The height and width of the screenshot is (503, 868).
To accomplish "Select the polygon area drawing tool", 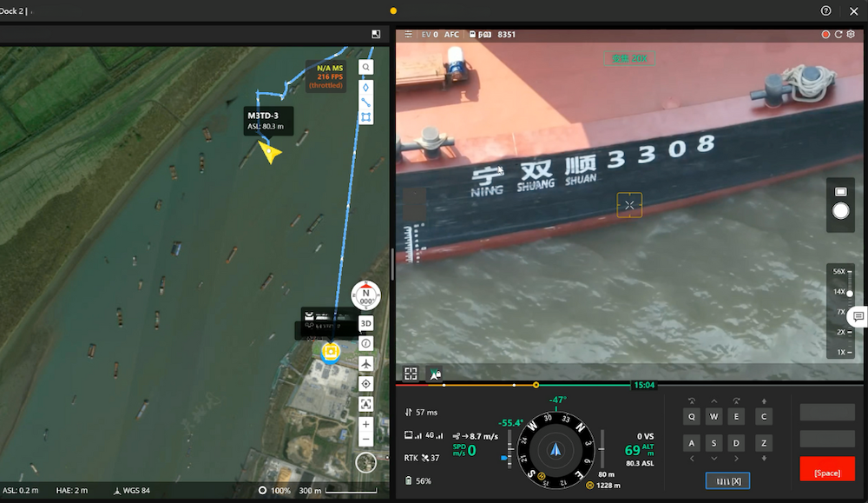I will pyautogui.click(x=366, y=117).
